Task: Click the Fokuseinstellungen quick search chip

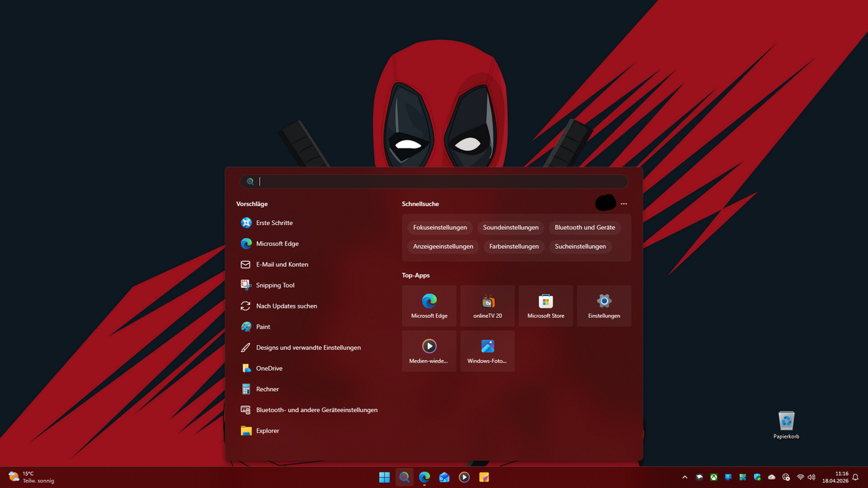Action: pos(440,228)
